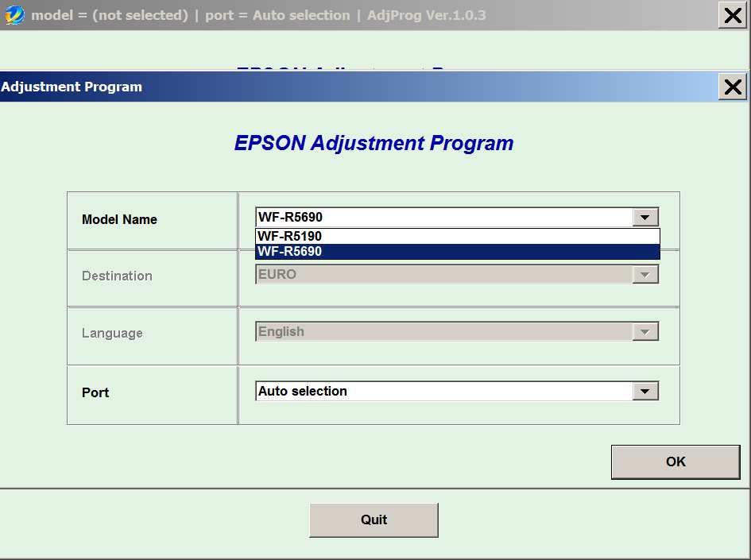751x560 pixels.
Task: Choose WF-R5690 in the open dropdown list
Action: [458, 251]
